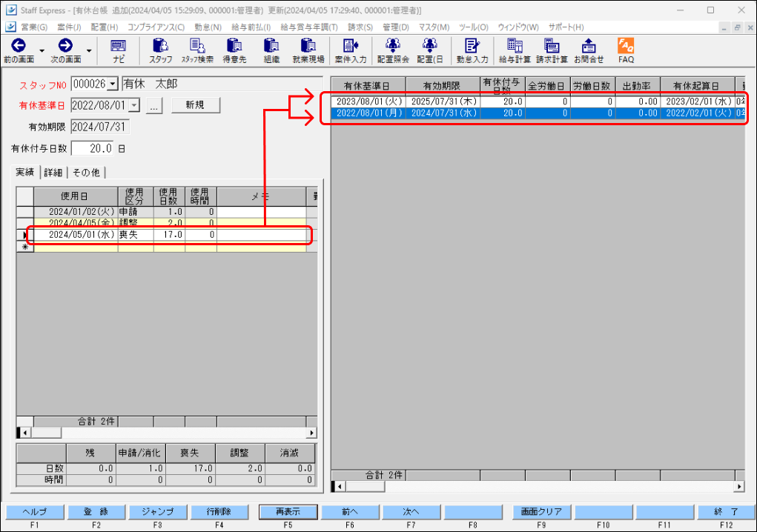The image size is (757, 532).
Task: Open the ナビ navigation icon
Action: pyautogui.click(x=119, y=46)
